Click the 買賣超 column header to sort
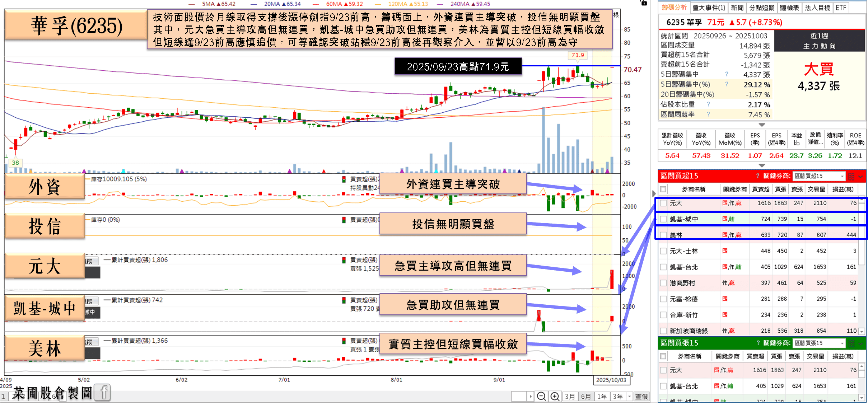This screenshot has height=412, width=868. (x=761, y=189)
